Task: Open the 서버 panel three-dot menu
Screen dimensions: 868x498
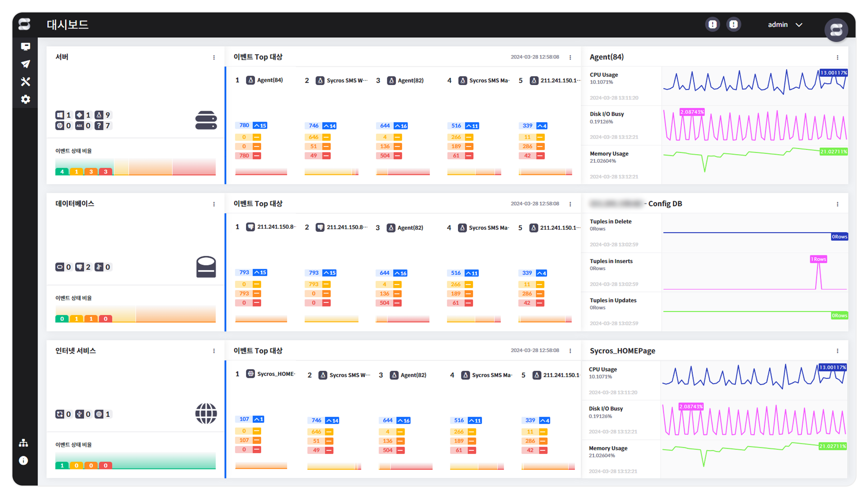Action: pos(214,58)
